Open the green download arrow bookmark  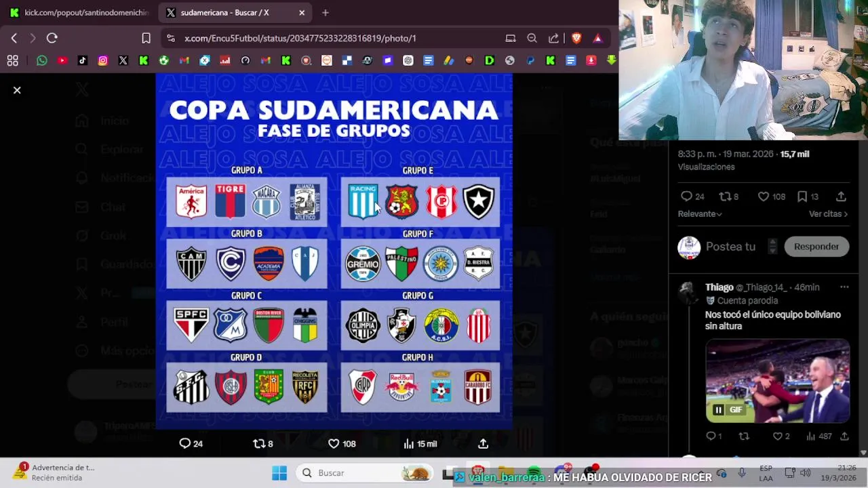click(x=612, y=61)
